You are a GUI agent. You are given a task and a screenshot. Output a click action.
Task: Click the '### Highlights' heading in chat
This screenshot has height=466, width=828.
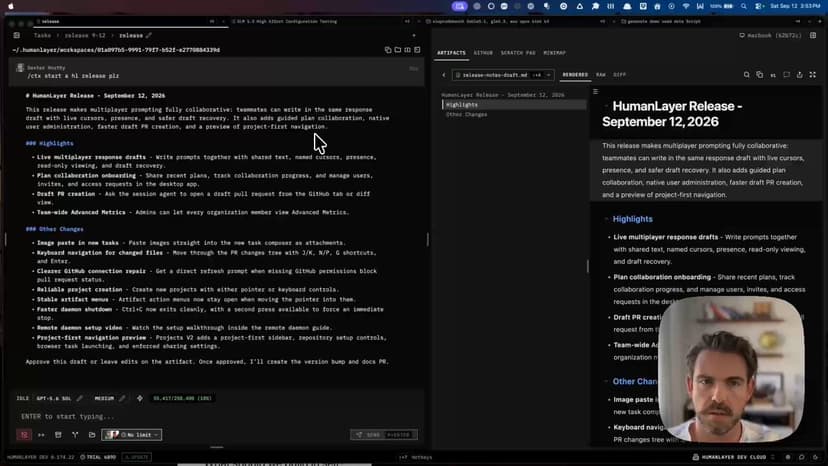pos(50,143)
